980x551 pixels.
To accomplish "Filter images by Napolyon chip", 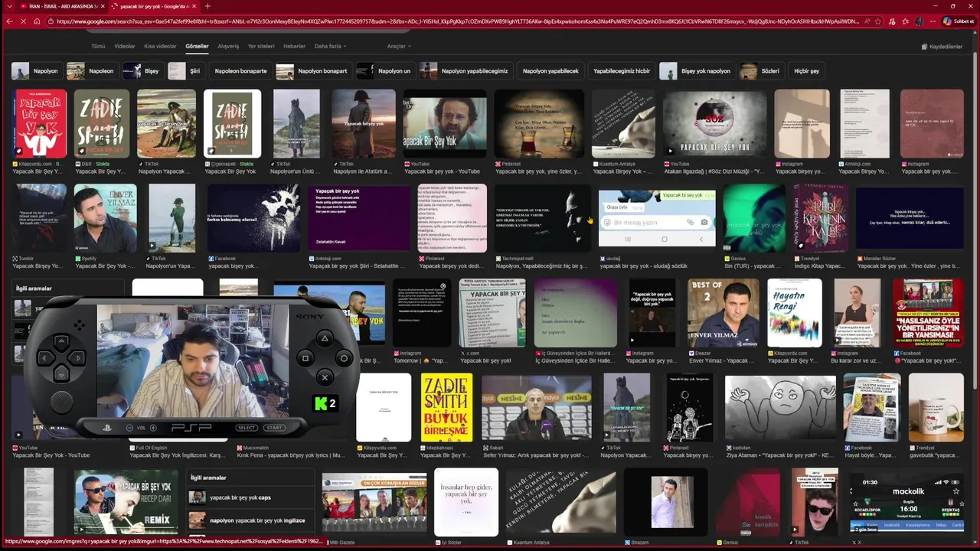I will (x=36, y=71).
